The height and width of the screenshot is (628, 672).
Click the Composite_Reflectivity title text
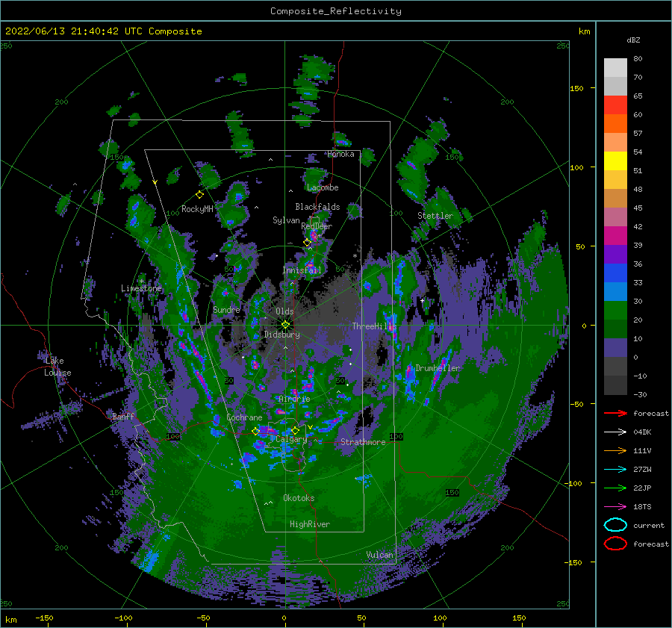click(x=336, y=11)
